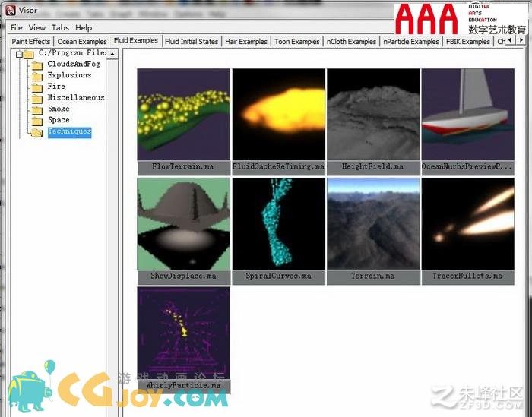Select the Fluid Examples tab
Screen dimensions: 532x417
tap(136, 40)
